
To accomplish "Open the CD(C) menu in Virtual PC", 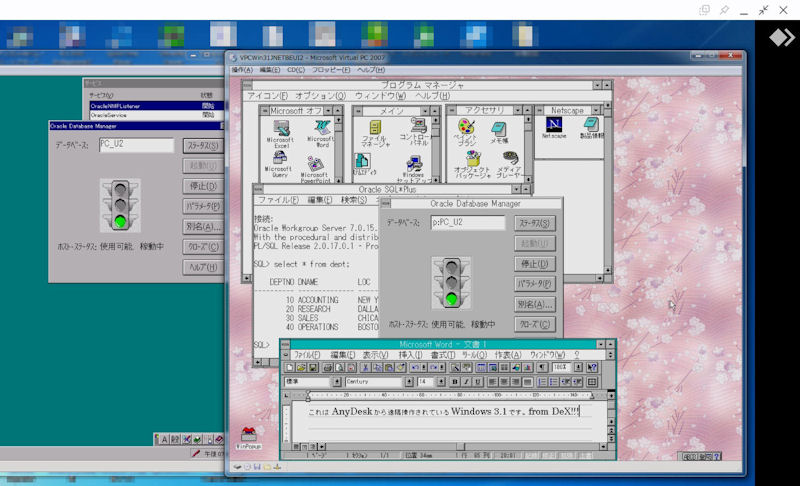I will click(x=296, y=70).
